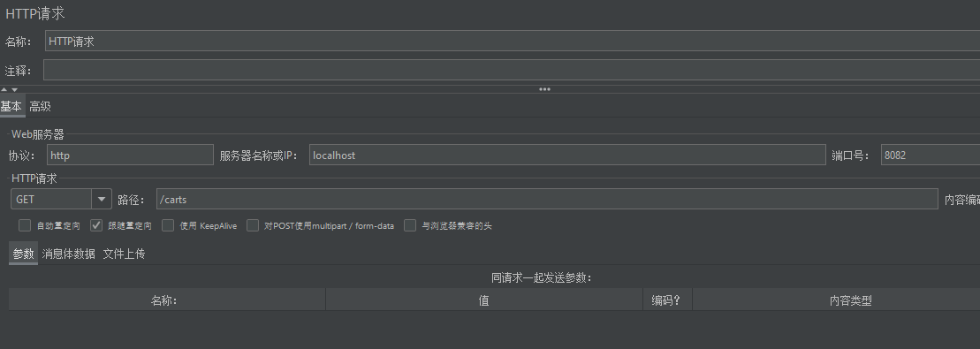Click the empty 注释 comment field
This screenshot has height=349, width=980.
point(512,70)
